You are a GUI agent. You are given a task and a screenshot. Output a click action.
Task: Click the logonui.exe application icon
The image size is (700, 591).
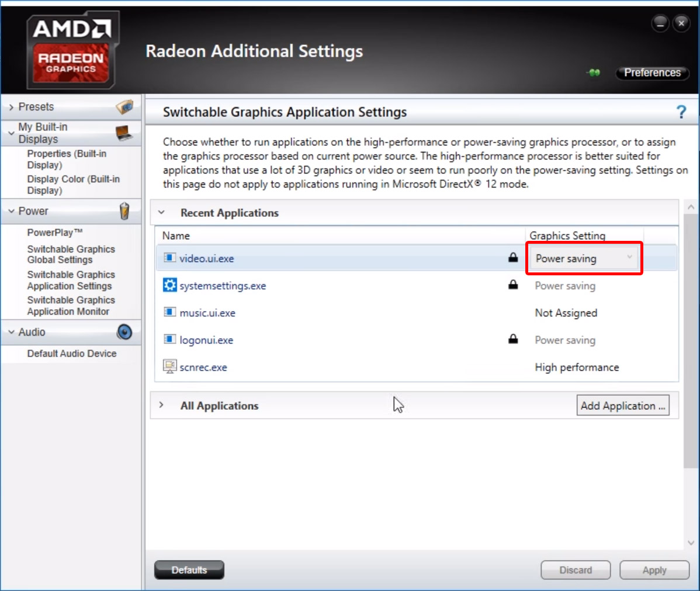point(169,340)
